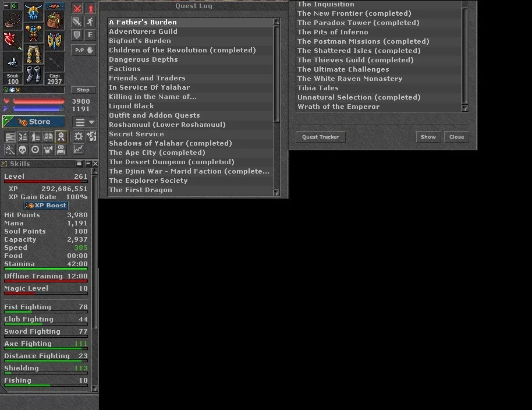Select the Tibia Tales quest
The width and height of the screenshot is (532, 410).
tap(379, 88)
